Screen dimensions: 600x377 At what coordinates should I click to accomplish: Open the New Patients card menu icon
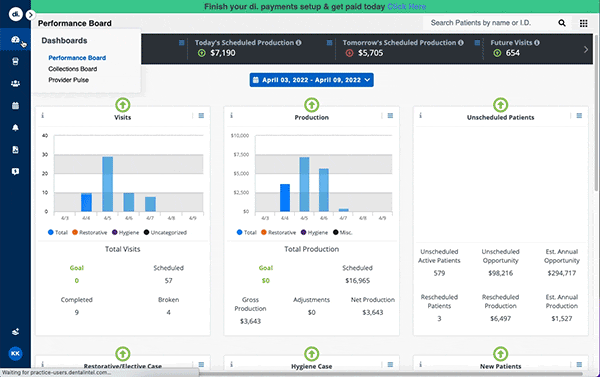click(x=579, y=365)
